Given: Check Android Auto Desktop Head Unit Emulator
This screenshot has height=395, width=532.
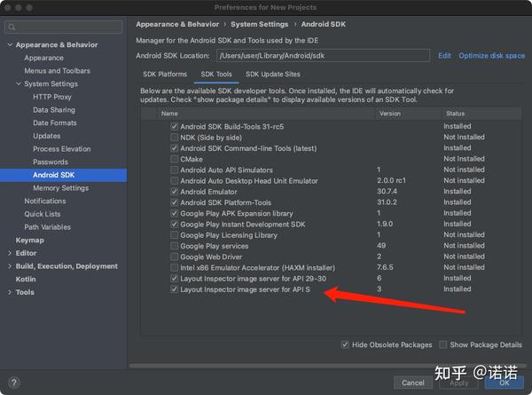Looking at the screenshot, I should coord(174,181).
